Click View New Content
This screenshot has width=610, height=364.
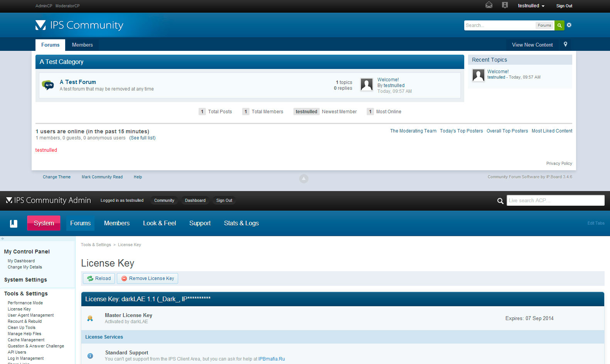pyautogui.click(x=532, y=45)
